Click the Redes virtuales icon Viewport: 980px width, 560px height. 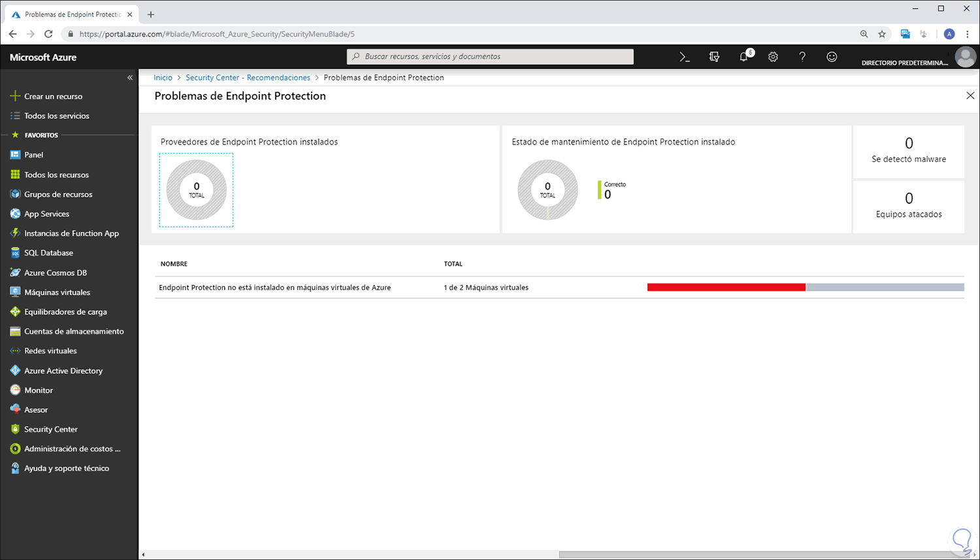click(x=15, y=351)
